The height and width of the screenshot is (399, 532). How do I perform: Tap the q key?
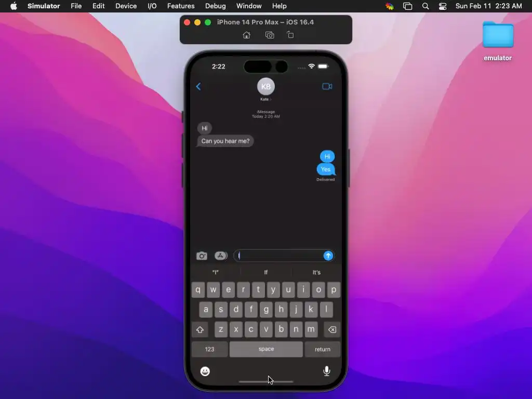198,290
